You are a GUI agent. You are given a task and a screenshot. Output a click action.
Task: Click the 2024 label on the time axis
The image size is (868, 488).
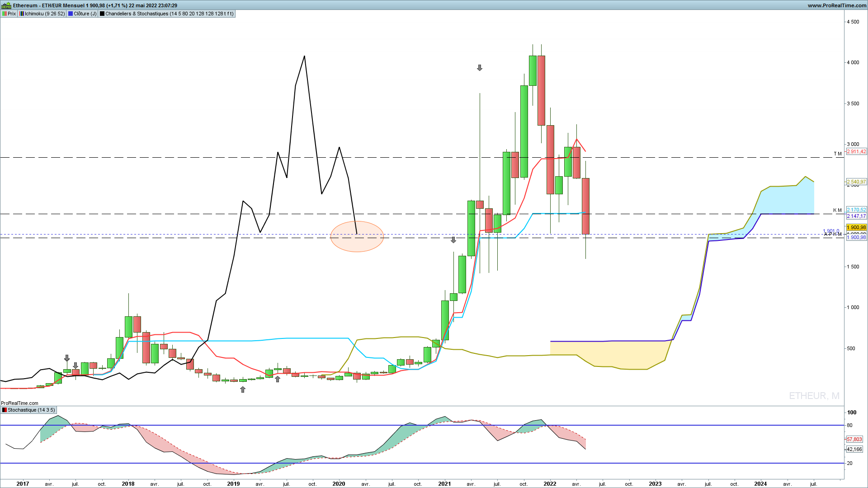[x=760, y=484]
